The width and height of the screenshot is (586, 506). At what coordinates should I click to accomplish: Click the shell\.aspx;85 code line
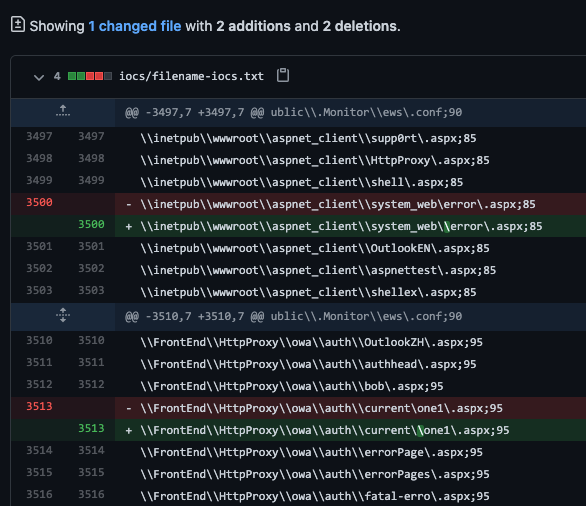(x=302, y=182)
